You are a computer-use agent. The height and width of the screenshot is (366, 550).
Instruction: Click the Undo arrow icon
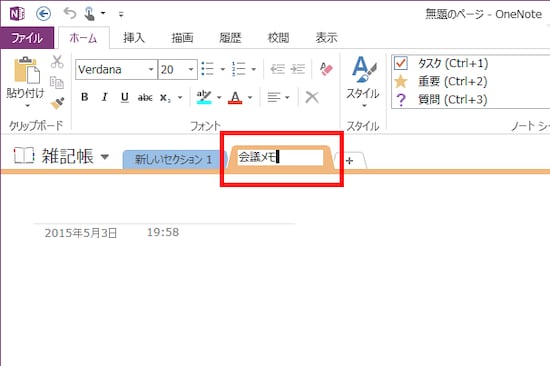[70, 14]
